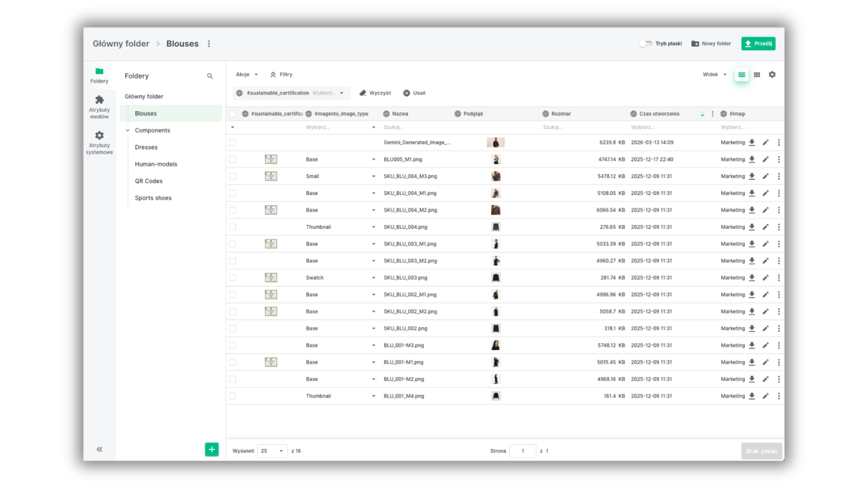Open Widok view dropdown
This screenshot has height=488, width=868.
pos(714,75)
